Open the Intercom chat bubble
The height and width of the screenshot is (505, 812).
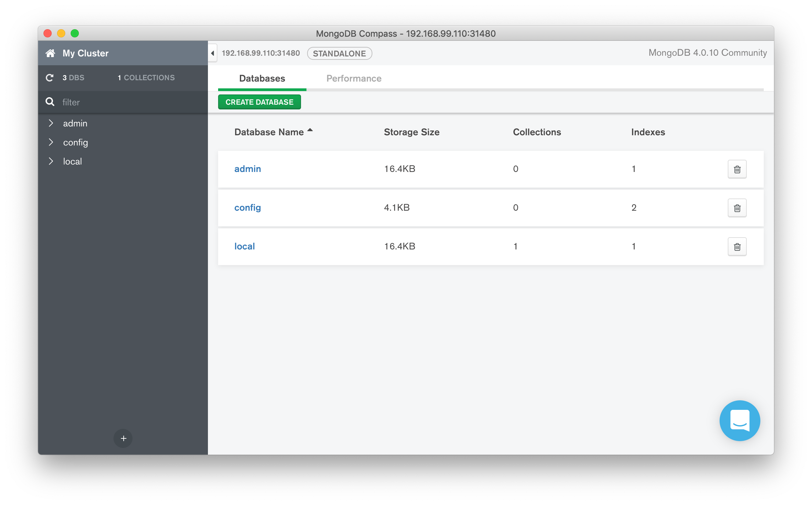[x=740, y=420]
